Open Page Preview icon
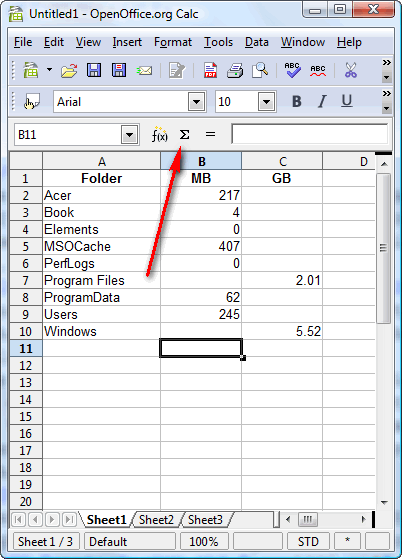 click(x=260, y=70)
